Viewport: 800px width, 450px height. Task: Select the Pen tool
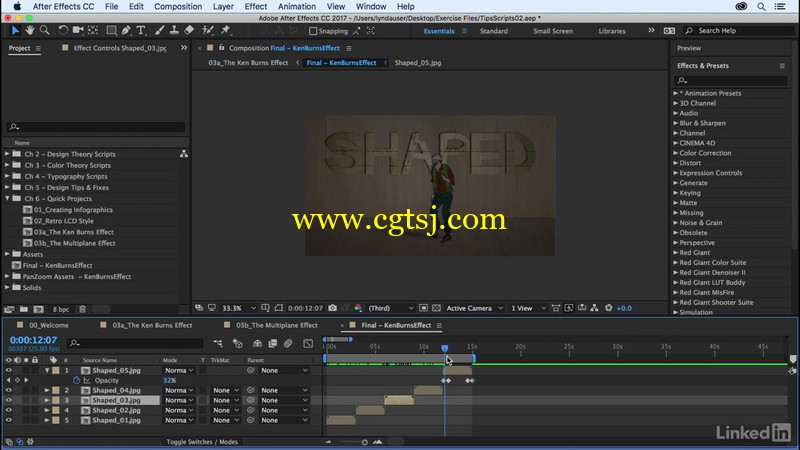(x=126, y=31)
